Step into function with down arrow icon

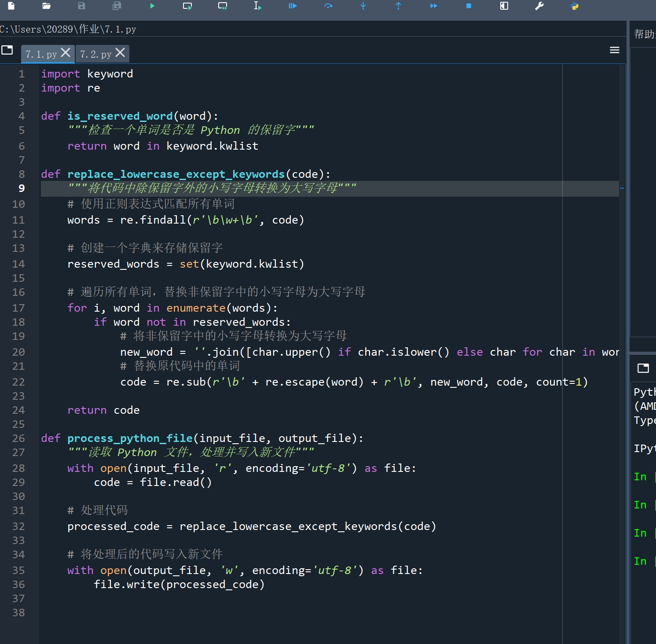pyautogui.click(x=363, y=6)
